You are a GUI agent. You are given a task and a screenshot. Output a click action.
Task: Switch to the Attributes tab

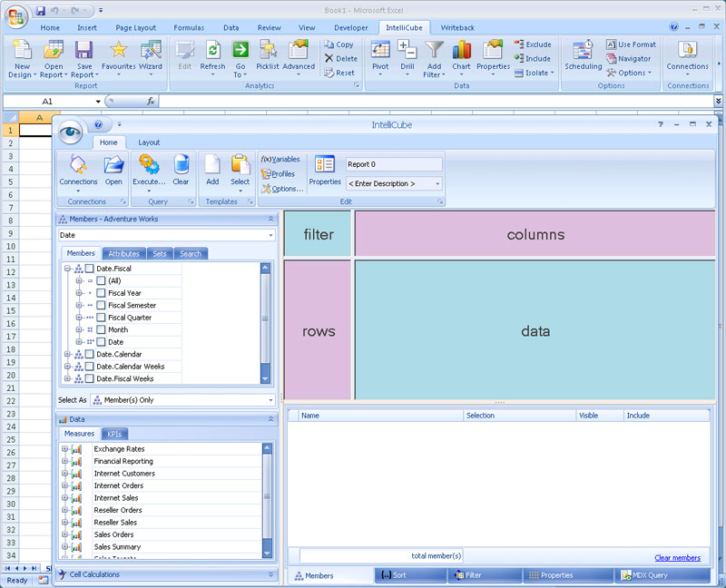123,254
